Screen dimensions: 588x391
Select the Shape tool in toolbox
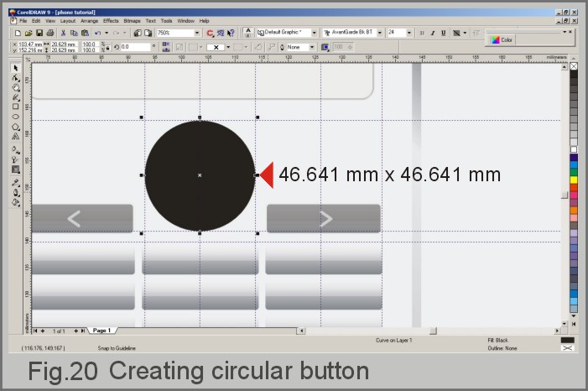point(15,78)
